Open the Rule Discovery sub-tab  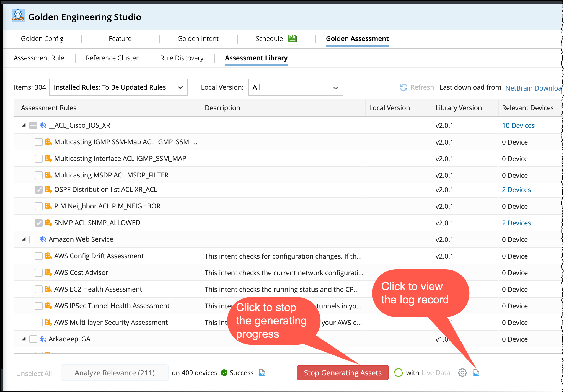click(x=182, y=58)
